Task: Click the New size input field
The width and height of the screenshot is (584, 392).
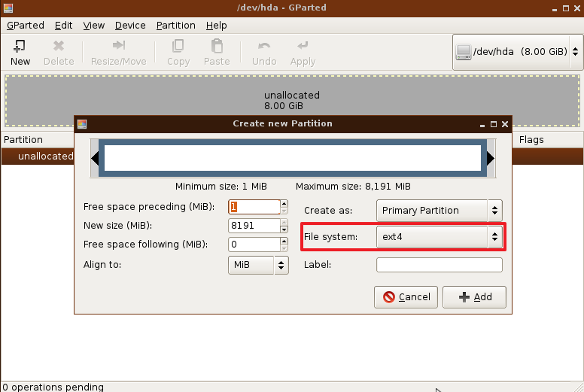Action: [x=254, y=226]
